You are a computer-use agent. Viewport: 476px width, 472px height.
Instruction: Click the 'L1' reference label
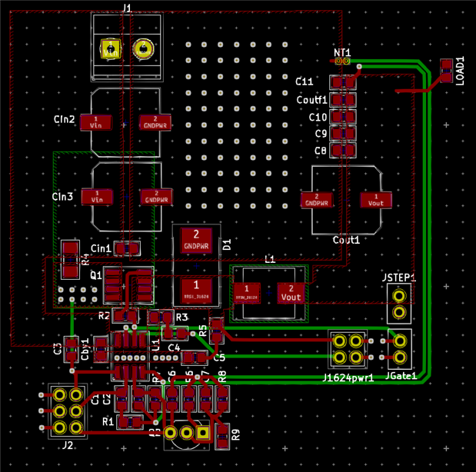[x=270, y=260]
